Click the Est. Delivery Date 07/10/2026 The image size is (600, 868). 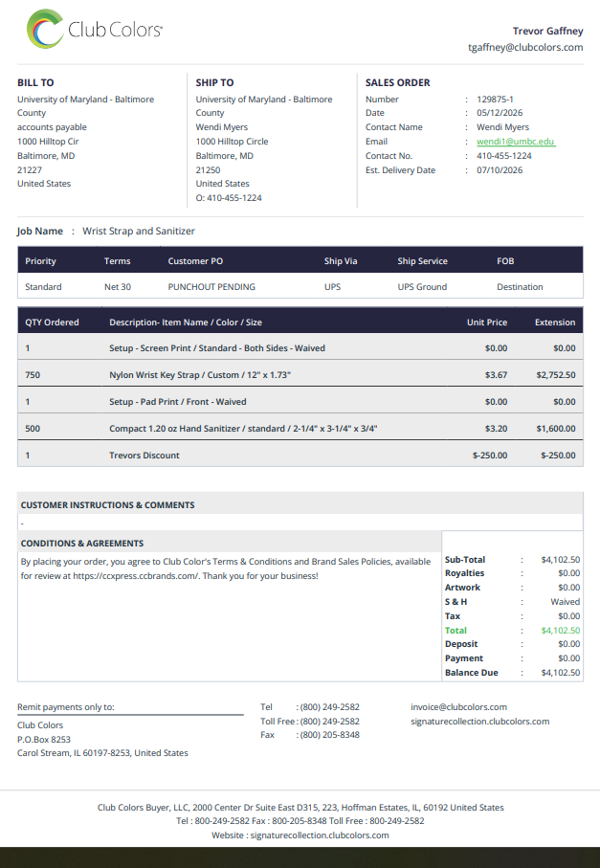tap(500, 170)
